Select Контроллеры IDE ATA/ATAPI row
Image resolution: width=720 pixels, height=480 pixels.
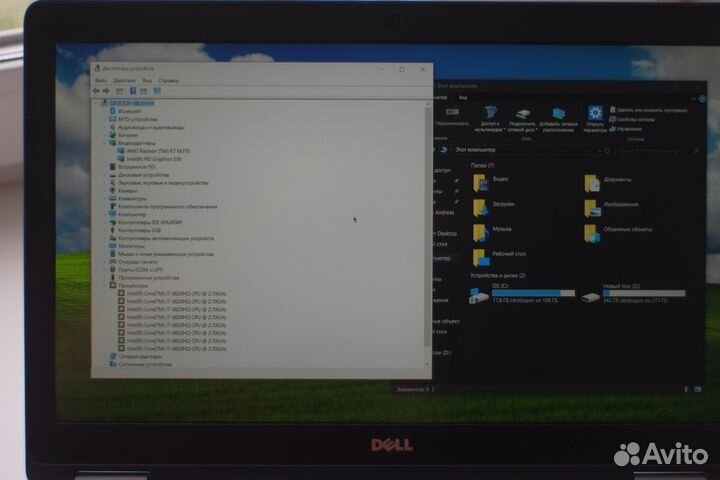click(150, 222)
